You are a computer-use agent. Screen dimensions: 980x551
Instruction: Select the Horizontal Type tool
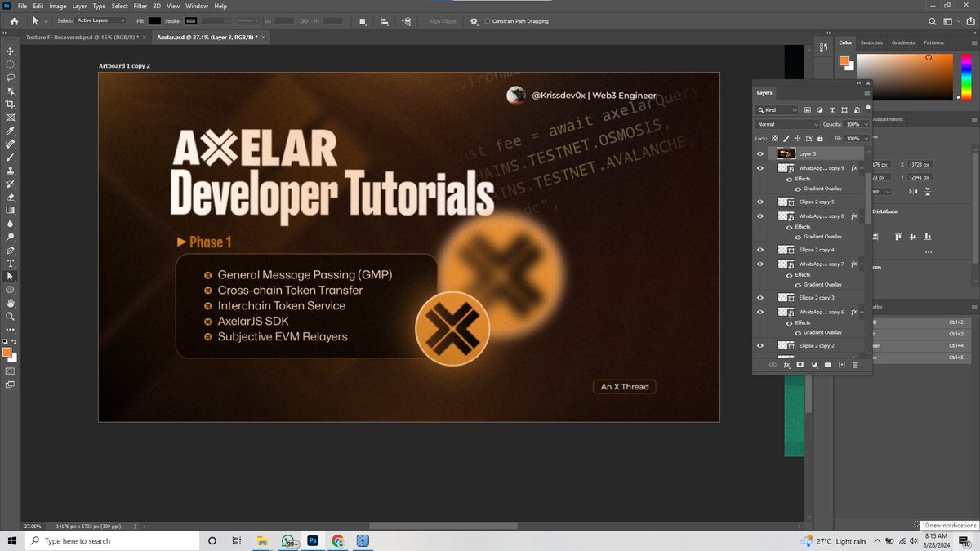coord(11,263)
